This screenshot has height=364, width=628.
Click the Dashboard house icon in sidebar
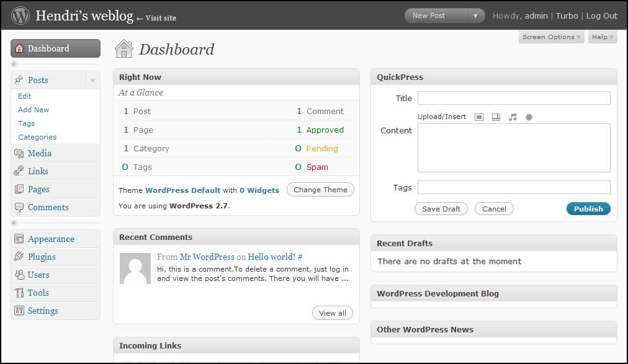tap(19, 48)
